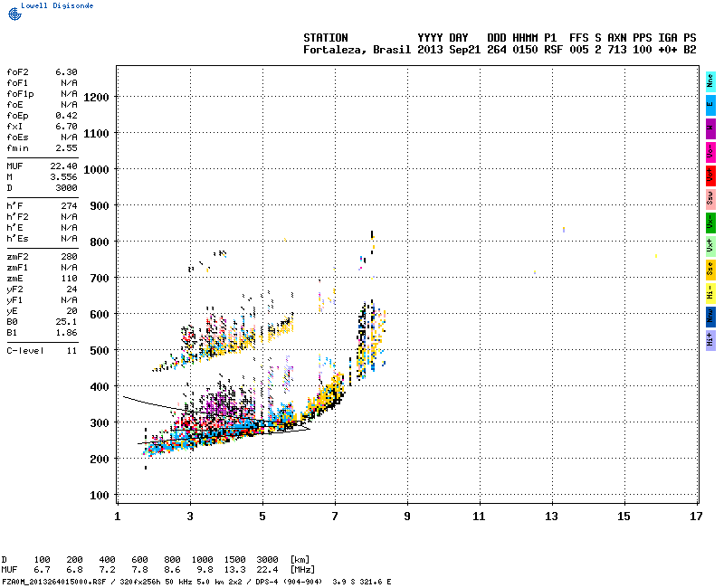The image size is (724, 588).
Task: Click the MUF value 22.40
Action: (x=63, y=166)
